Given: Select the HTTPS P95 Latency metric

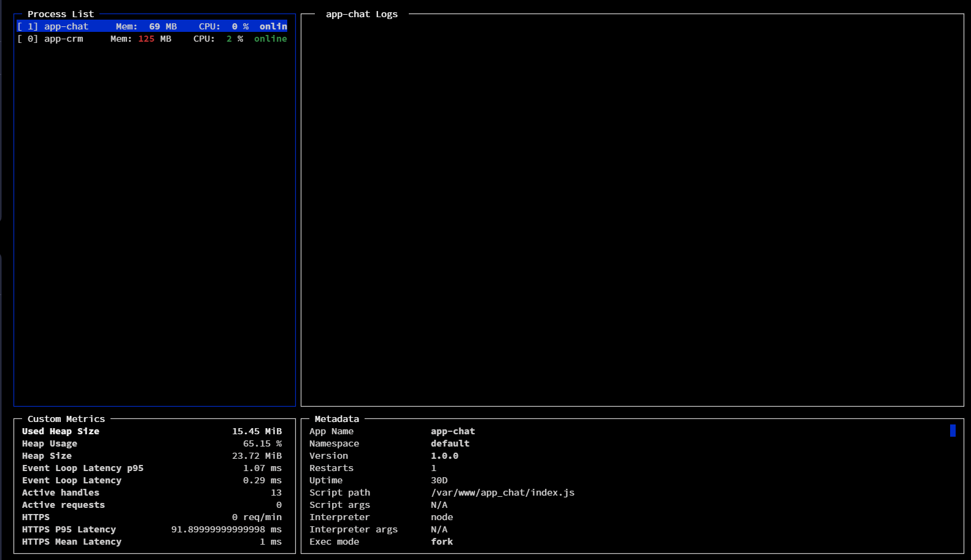Looking at the screenshot, I should [x=69, y=529].
